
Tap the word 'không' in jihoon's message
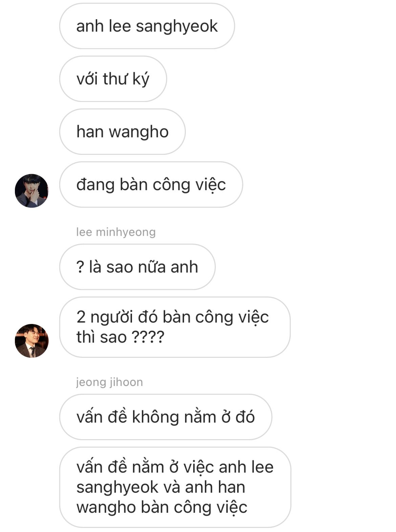[155, 417]
